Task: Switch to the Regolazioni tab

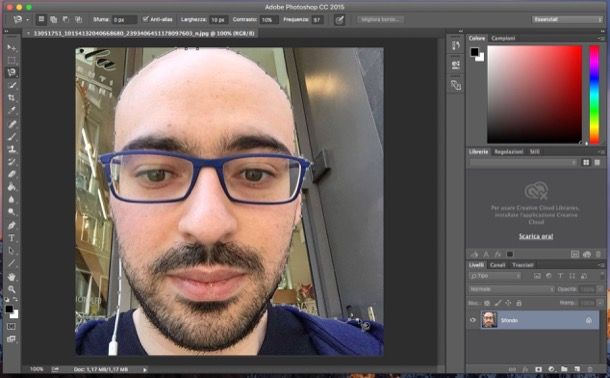Action: tap(508, 152)
